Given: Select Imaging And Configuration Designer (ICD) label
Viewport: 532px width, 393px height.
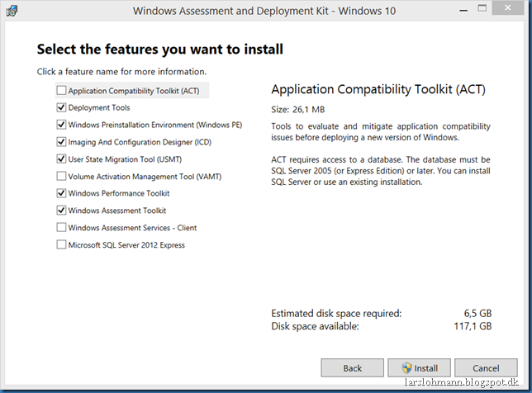Looking at the screenshot, I should click(140, 142).
